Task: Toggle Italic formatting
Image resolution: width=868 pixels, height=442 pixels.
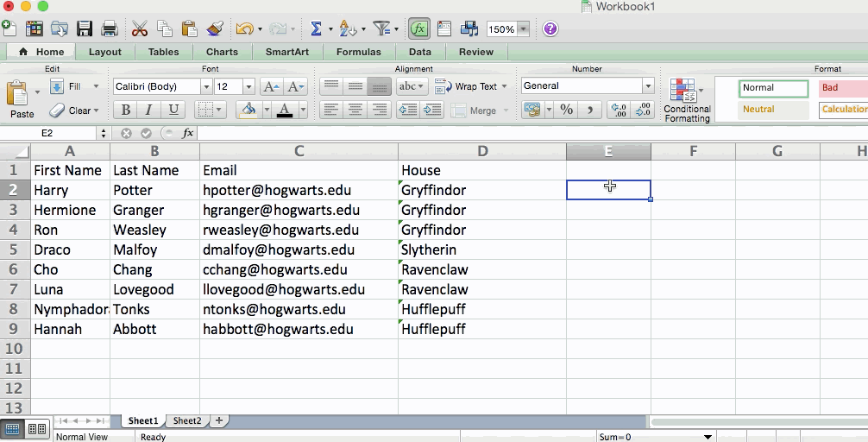Action: click(149, 110)
